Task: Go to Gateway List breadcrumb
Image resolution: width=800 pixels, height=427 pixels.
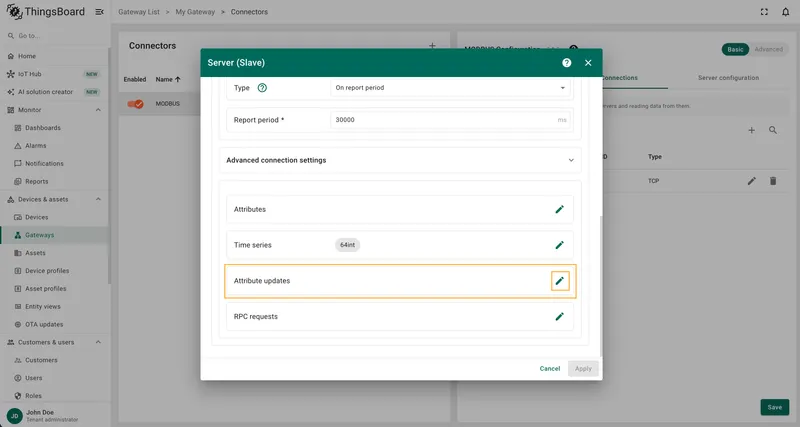Action: click(139, 12)
